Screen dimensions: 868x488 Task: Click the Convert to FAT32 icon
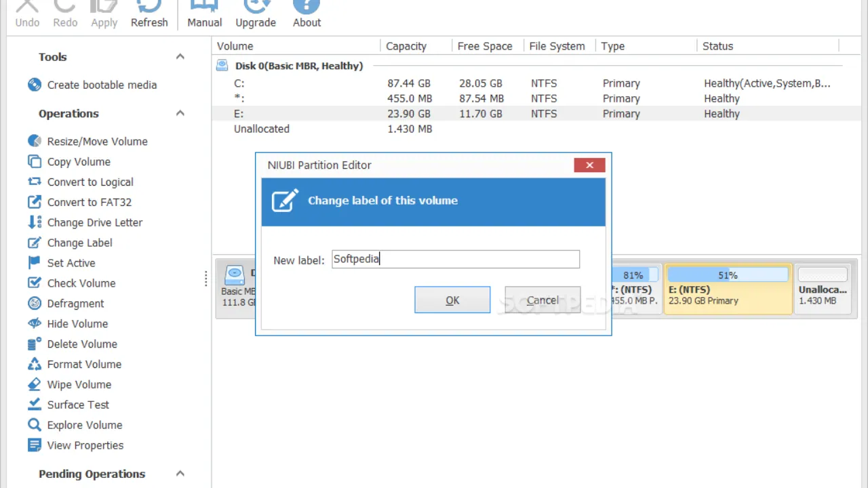click(35, 202)
